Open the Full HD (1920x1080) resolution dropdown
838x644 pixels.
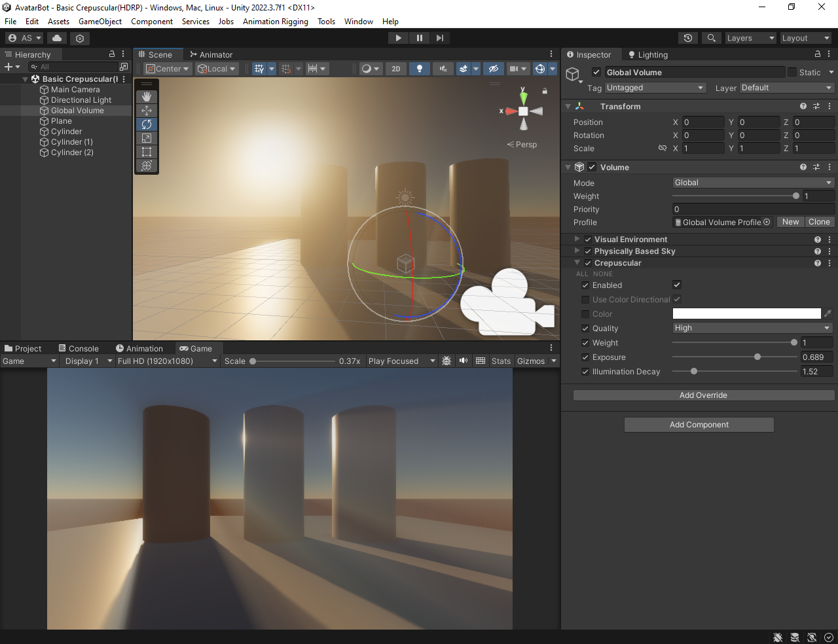tap(165, 361)
